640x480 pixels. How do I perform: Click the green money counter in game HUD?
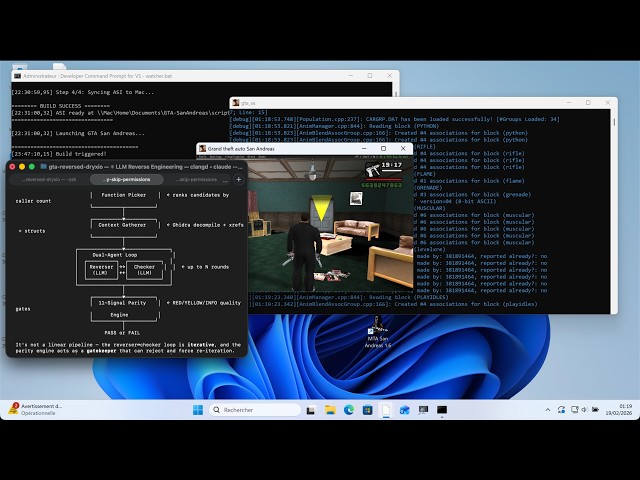click(x=382, y=185)
